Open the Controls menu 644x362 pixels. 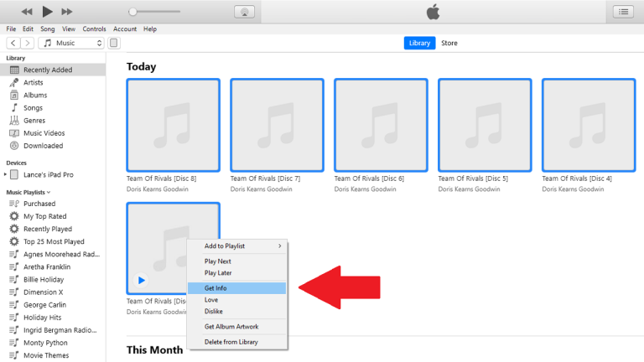(94, 28)
